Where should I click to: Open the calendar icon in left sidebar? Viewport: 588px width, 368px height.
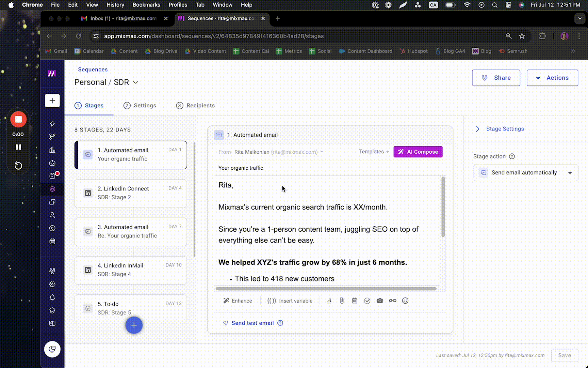52,242
